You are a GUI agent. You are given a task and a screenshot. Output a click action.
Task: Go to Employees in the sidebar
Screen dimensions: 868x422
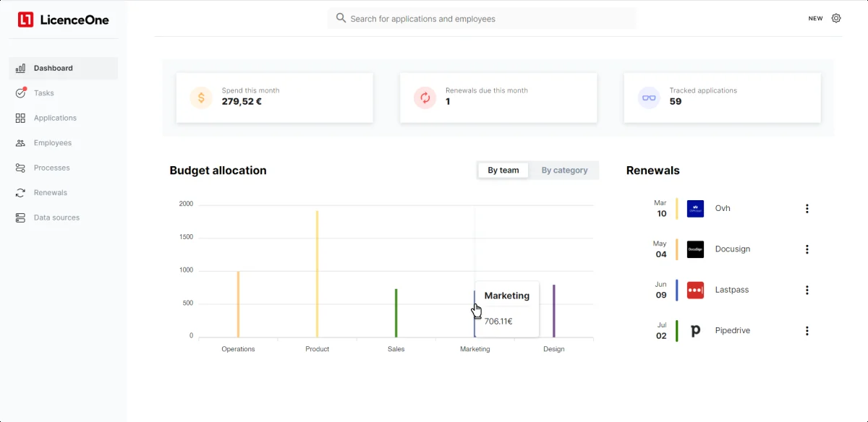53,143
